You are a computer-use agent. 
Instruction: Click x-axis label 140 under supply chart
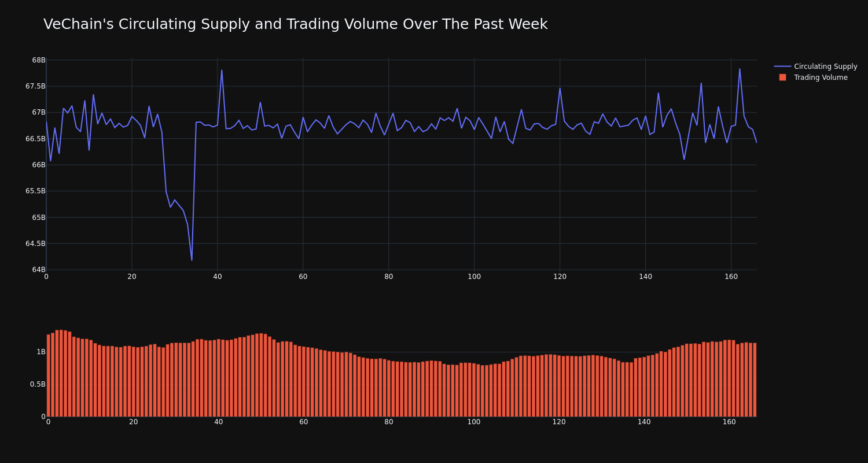646,277
